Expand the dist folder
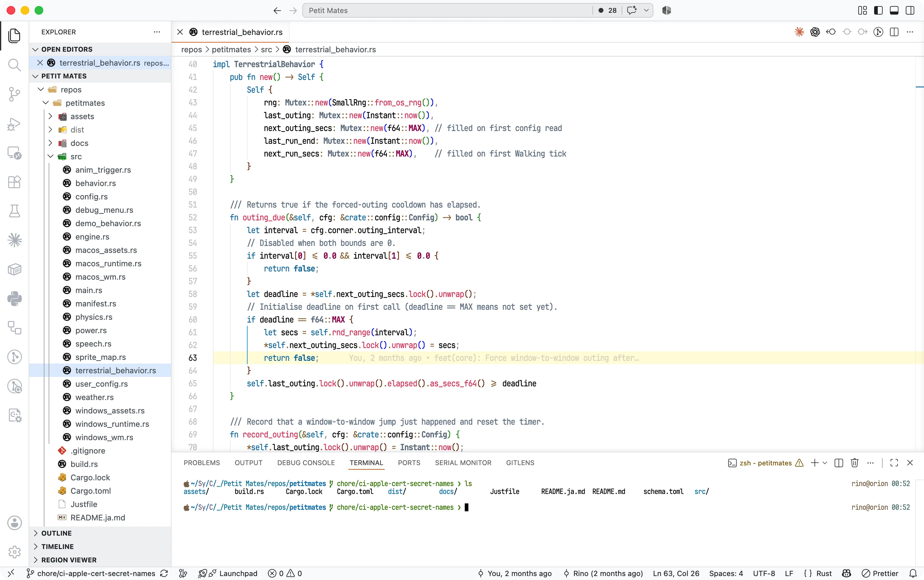The width and height of the screenshot is (924, 580). pyautogui.click(x=50, y=130)
